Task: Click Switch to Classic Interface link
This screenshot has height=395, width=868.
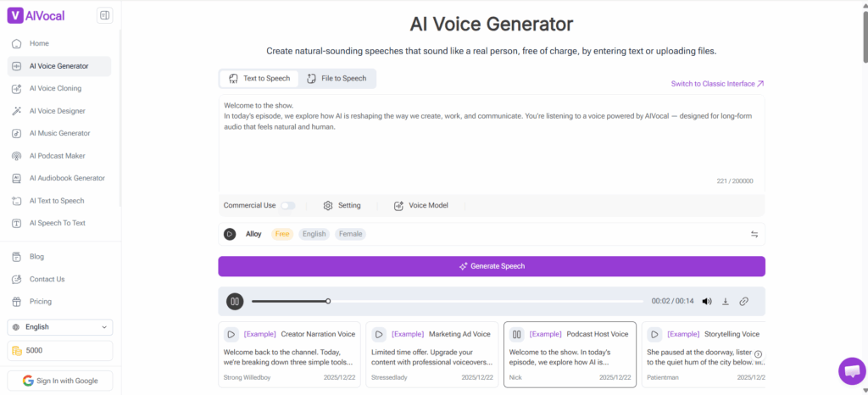Action: [x=717, y=84]
